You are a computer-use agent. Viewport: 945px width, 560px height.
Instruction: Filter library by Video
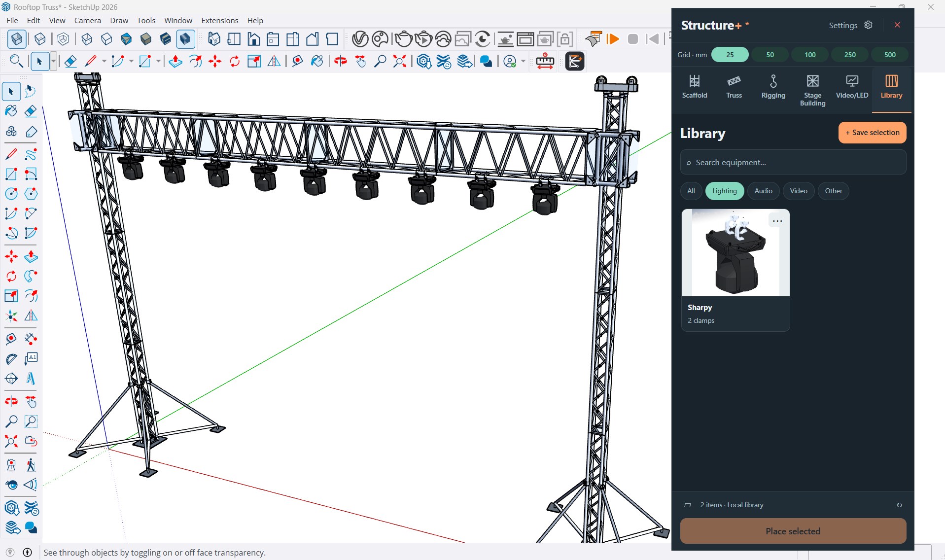pyautogui.click(x=798, y=191)
